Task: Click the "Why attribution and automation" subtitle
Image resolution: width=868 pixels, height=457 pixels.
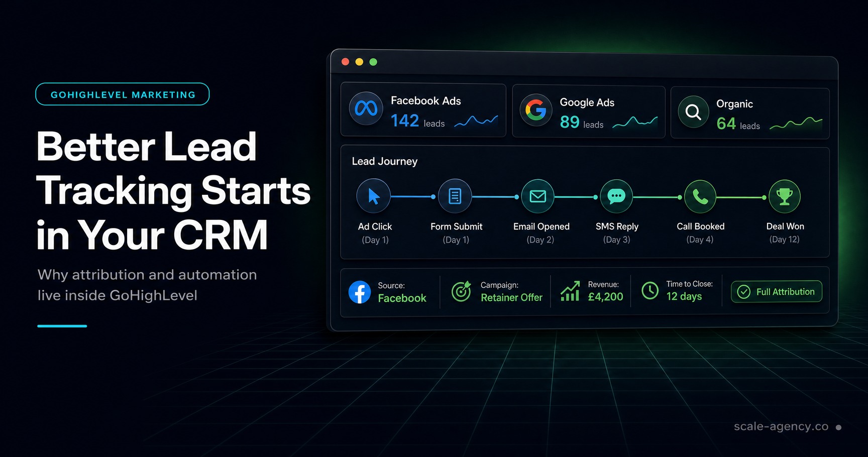Action: click(147, 275)
